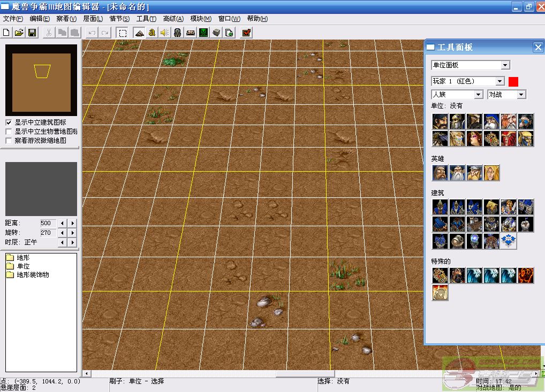Uncheck 显示中立建筑图标 checkbox
Viewport: 545px width, 392px height.
[x=9, y=122]
